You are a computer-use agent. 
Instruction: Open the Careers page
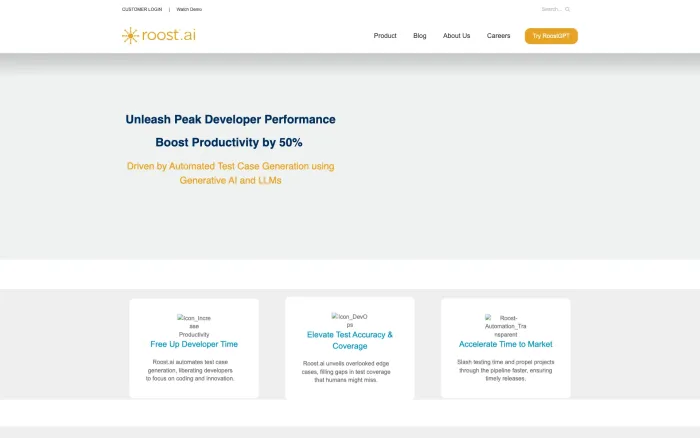pyautogui.click(x=498, y=36)
